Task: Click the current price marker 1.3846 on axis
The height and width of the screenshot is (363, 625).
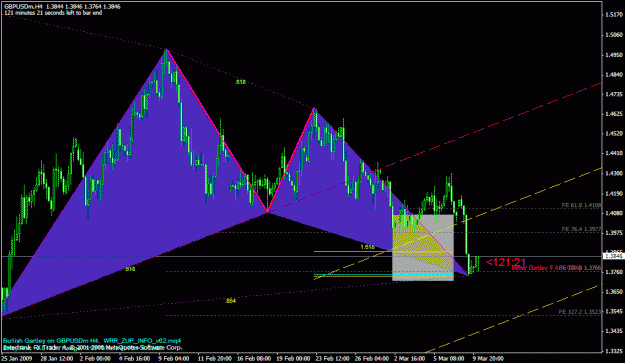Action: click(614, 257)
